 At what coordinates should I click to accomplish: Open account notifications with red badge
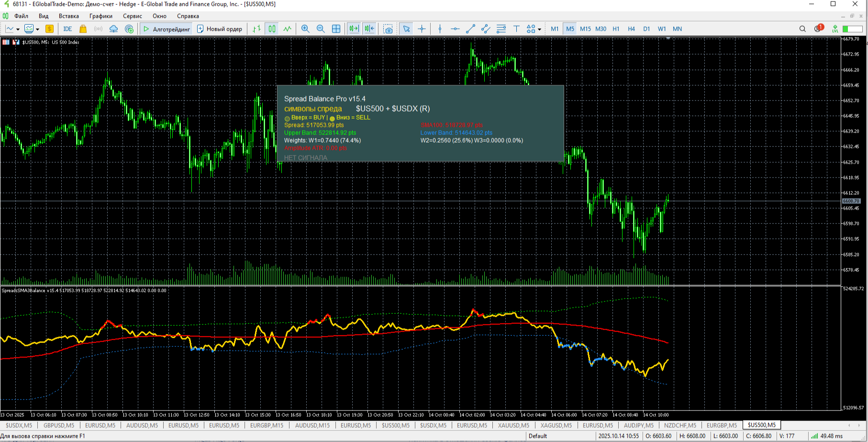point(818,28)
